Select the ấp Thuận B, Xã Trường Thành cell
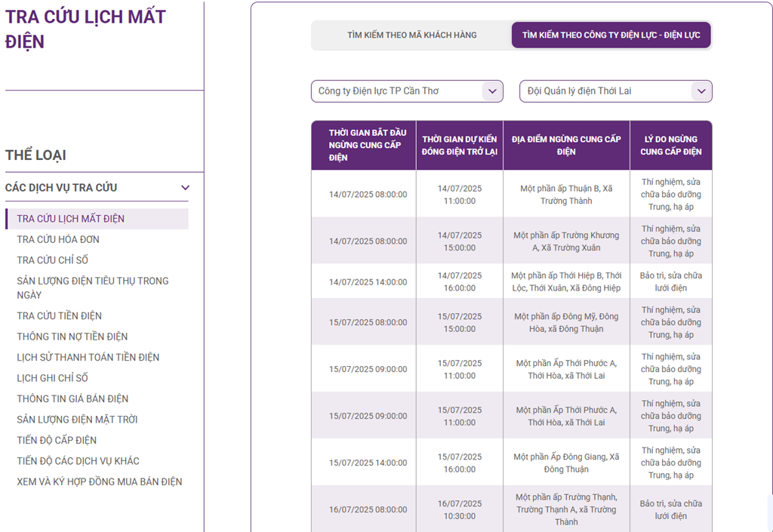The height and width of the screenshot is (532, 773). (x=566, y=194)
